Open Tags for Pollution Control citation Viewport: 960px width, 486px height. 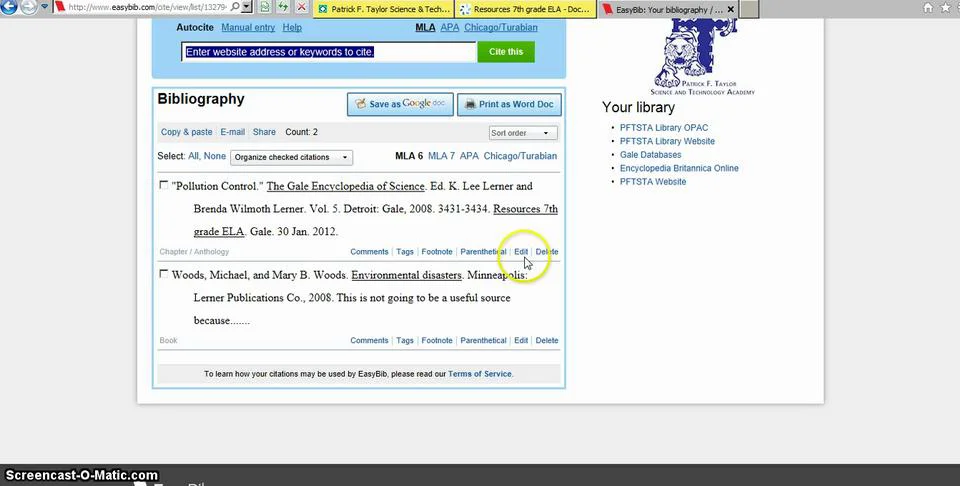tap(405, 252)
